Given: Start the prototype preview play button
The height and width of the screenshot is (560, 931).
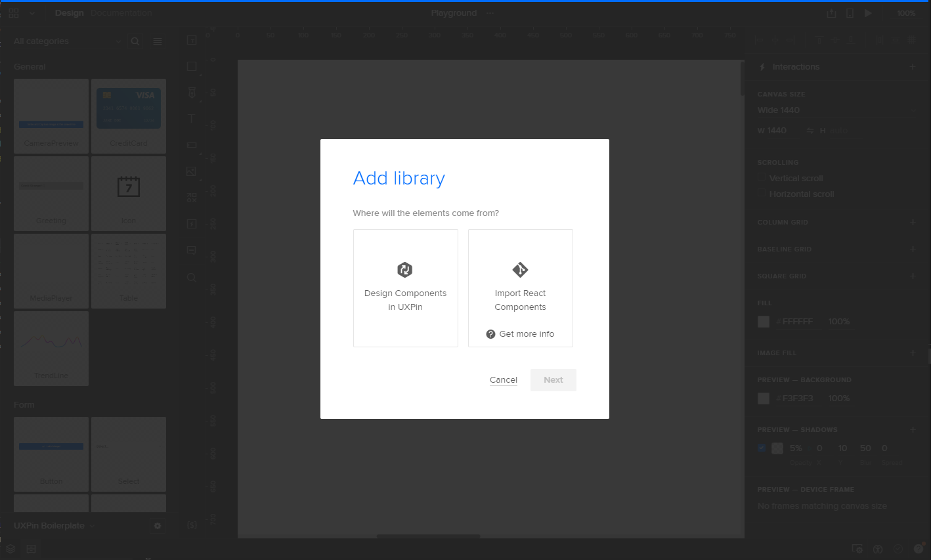Looking at the screenshot, I should pos(868,13).
